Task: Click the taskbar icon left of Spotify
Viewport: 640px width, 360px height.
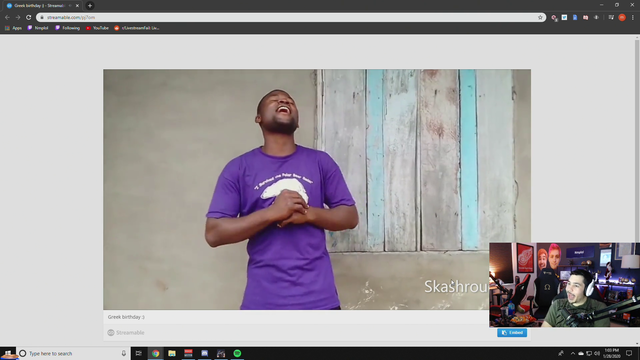Action: [221, 353]
